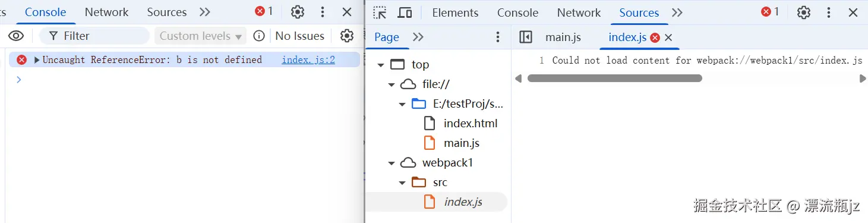This screenshot has width=868, height=223.
Task: Expand the Uncaught ReferenceError message
Action: (x=37, y=59)
